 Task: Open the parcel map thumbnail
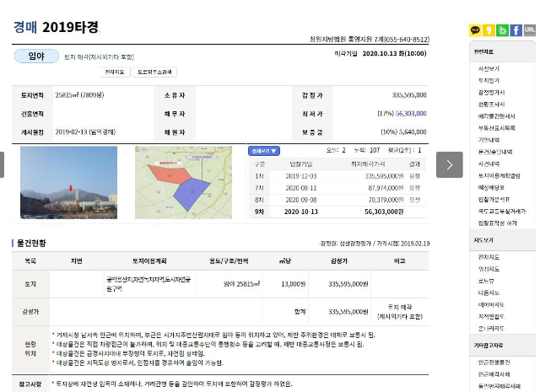(x=183, y=182)
